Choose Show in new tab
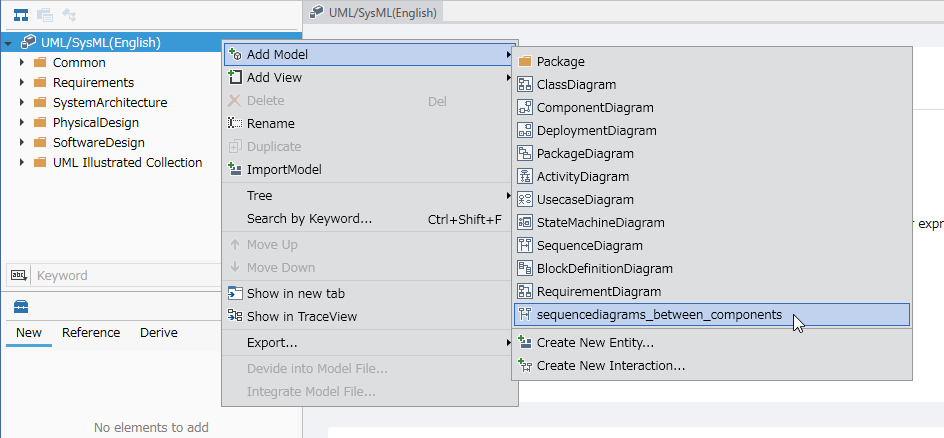Image resolution: width=944 pixels, height=438 pixels. point(370,294)
